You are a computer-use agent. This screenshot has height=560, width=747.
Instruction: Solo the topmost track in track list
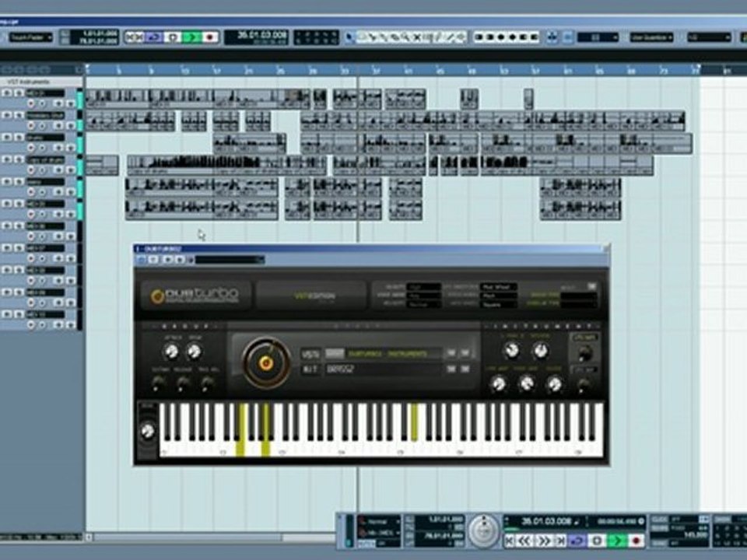tap(19, 93)
